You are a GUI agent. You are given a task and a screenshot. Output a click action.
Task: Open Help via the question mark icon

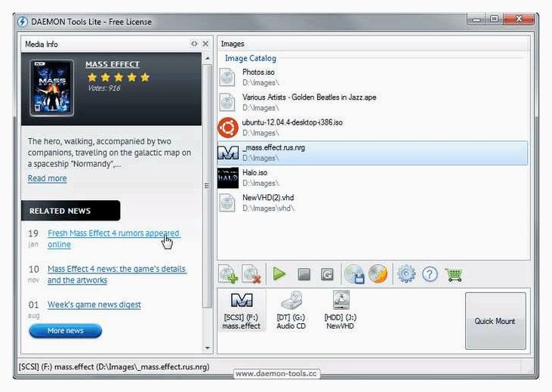430,274
